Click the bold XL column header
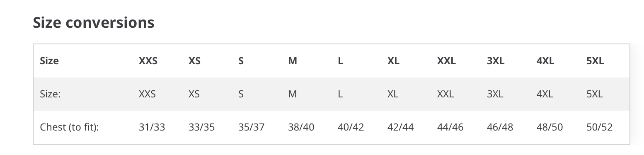 click(393, 61)
